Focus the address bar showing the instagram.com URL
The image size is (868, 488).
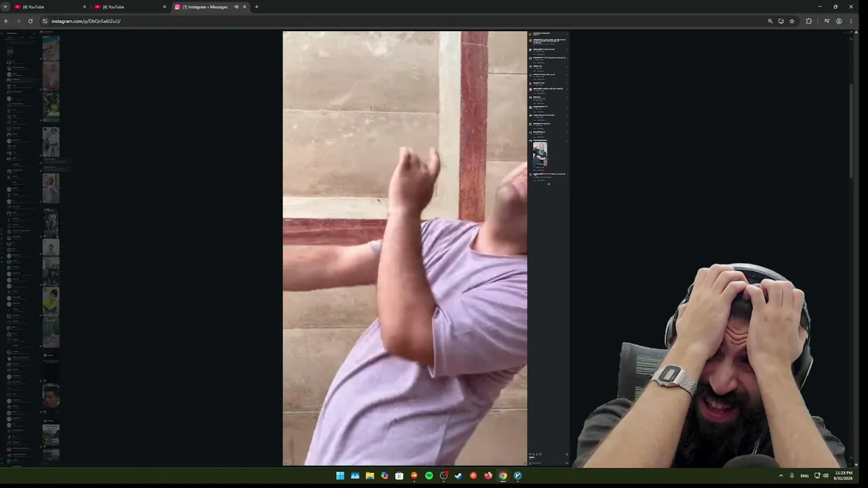tap(407, 21)
